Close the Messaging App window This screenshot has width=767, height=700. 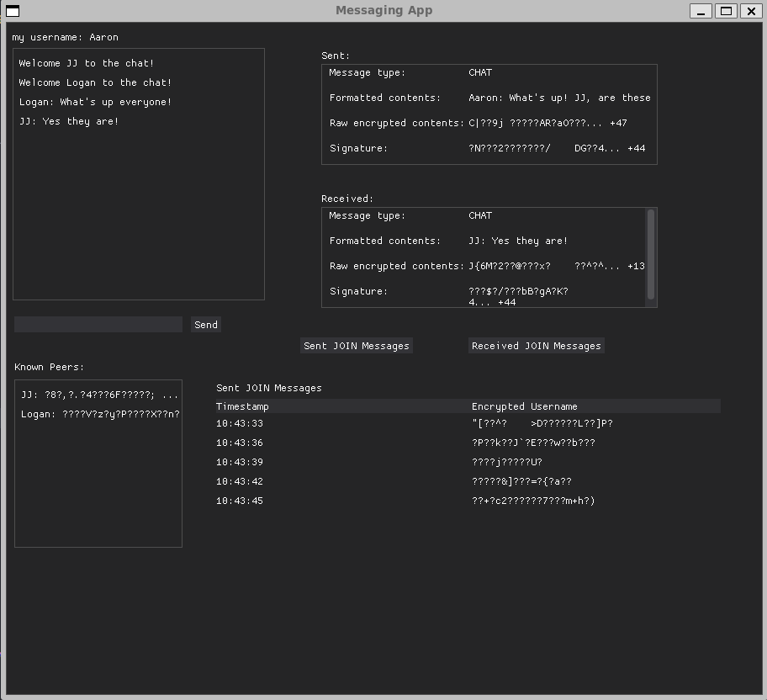751,11
